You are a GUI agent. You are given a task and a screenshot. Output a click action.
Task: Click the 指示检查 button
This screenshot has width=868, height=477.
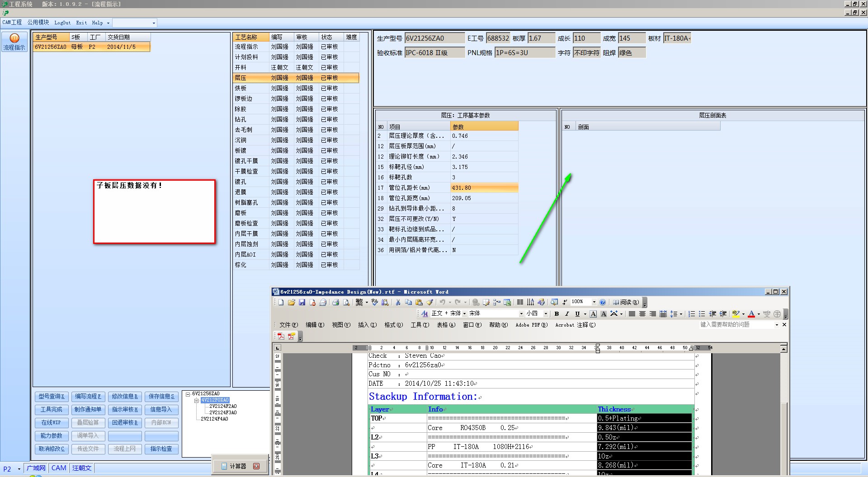tap(161, 449)
